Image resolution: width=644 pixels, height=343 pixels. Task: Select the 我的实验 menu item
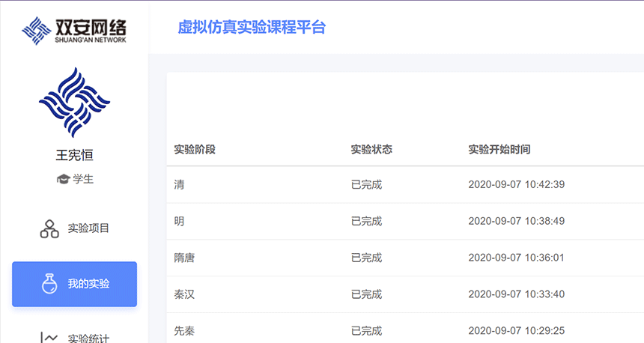point(74,284)
